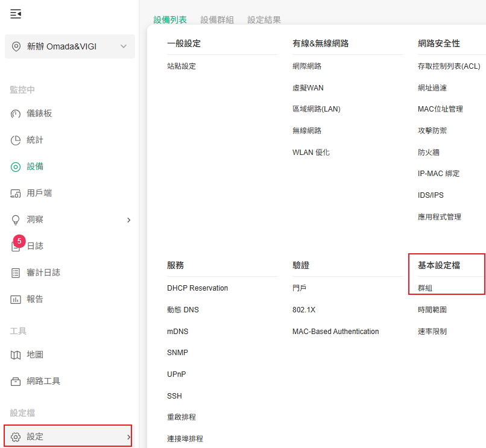This screenshot has width=486, height=448.
Task: Click the 設備 devices icon
Action: (x=16, y=167)
